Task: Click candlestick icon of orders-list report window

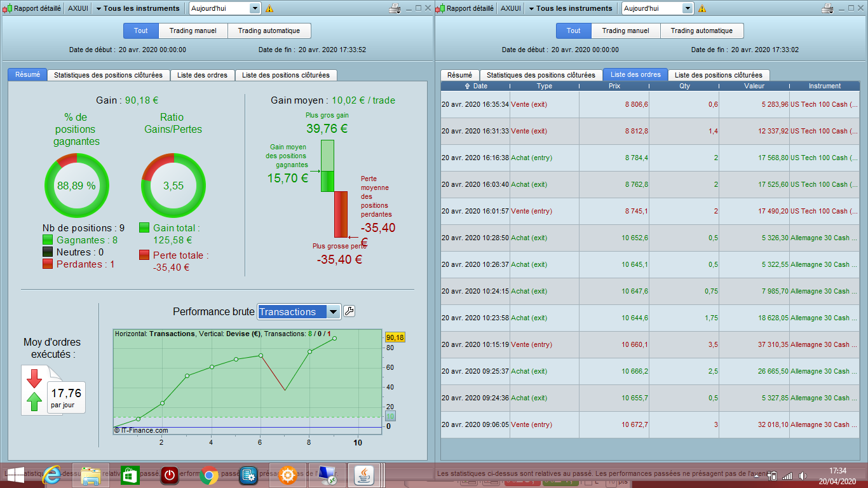Action: point(441,8)
